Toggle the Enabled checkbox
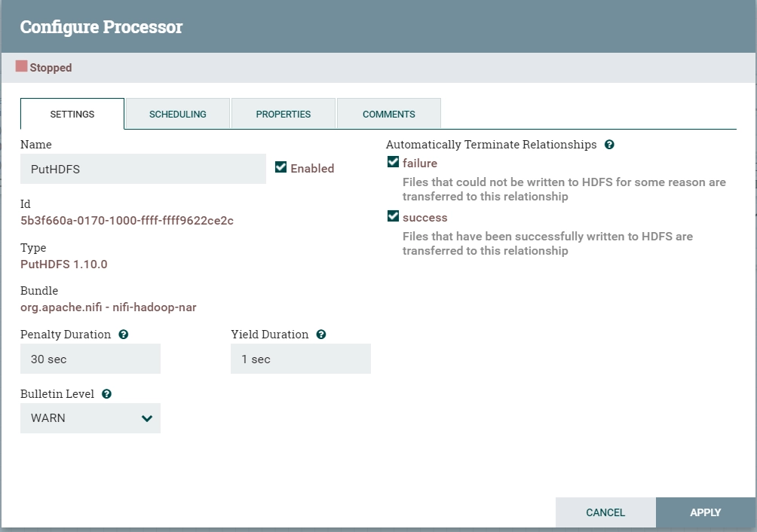 tap(280, 167)
